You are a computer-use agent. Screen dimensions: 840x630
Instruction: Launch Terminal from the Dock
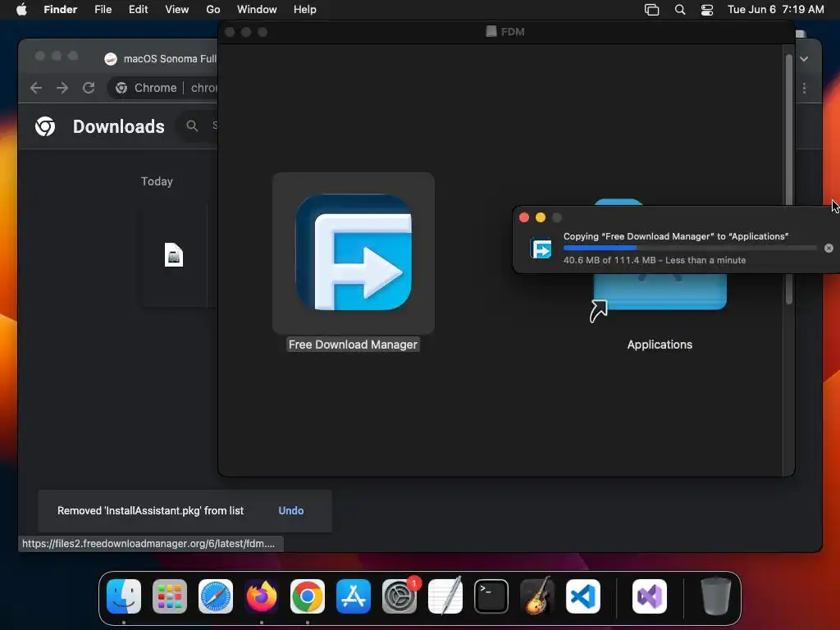point(491,596)
